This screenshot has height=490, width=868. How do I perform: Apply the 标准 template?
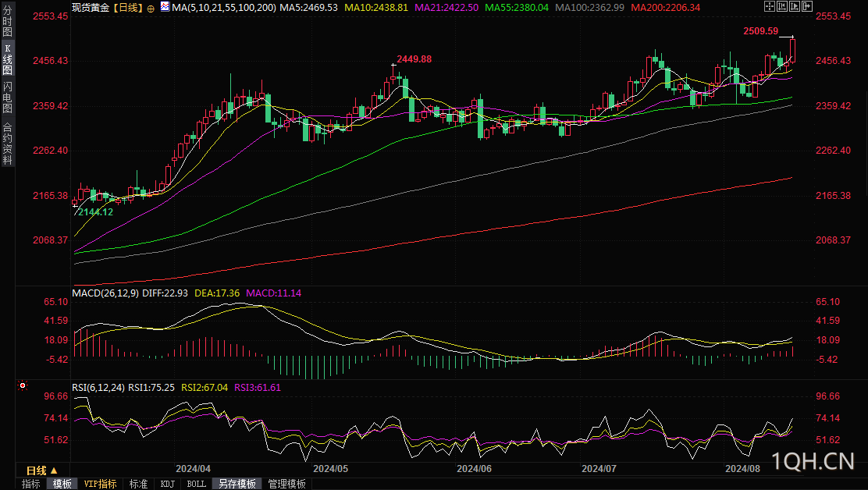[x=138, y=484]
